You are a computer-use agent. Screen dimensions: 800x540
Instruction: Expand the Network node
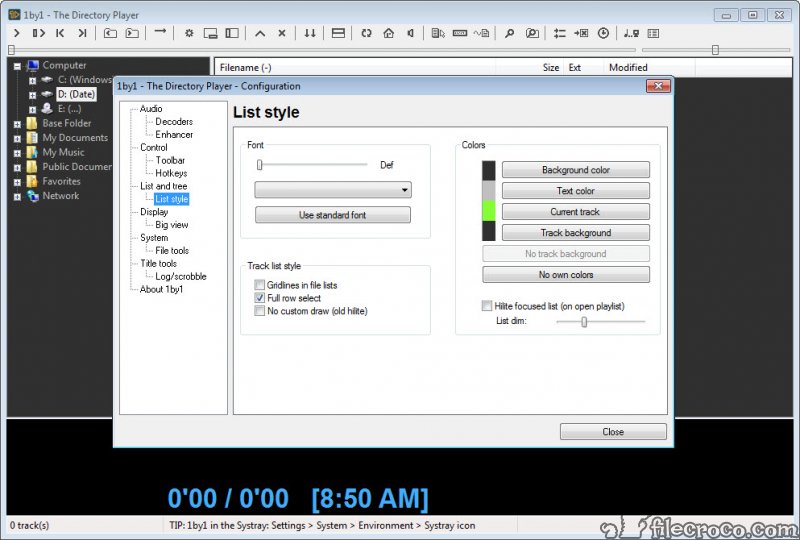pos(17,196)
